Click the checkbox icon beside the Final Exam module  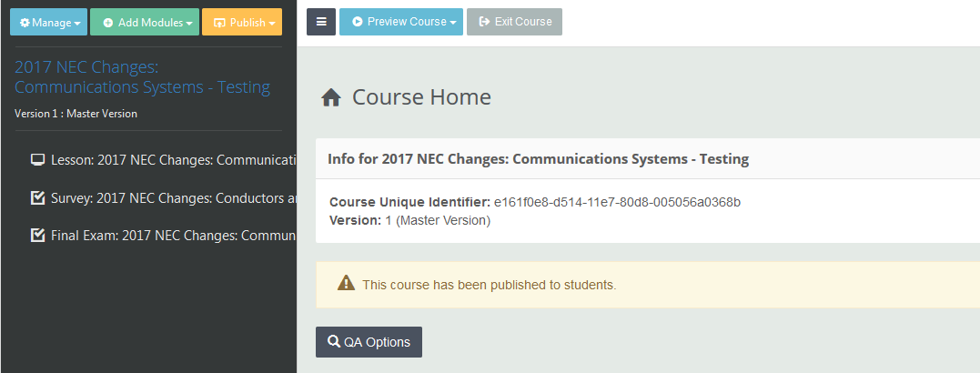(37, 235)
